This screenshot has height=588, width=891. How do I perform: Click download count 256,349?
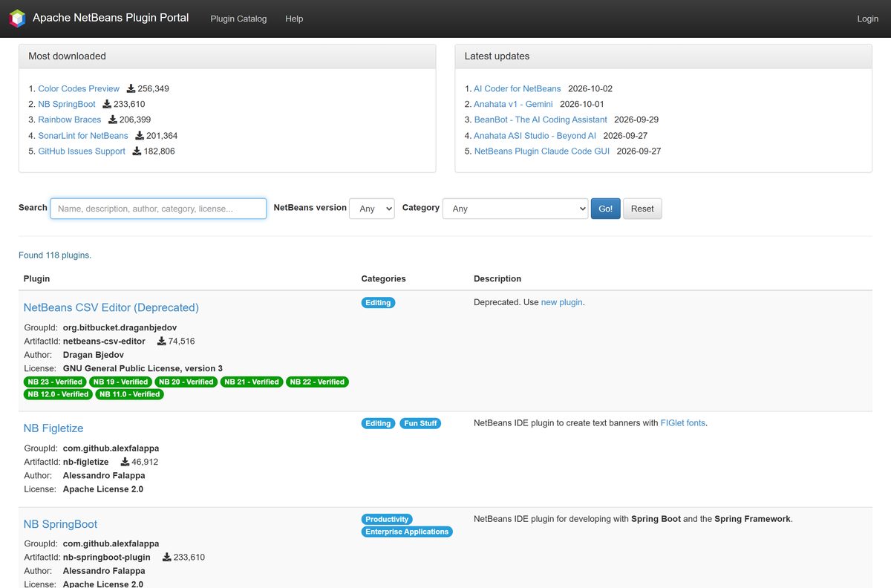[x=154, y=88]
